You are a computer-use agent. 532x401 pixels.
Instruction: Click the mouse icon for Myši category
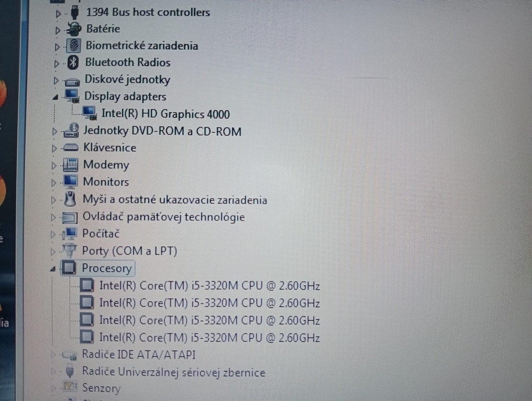[x=70, y=199]
